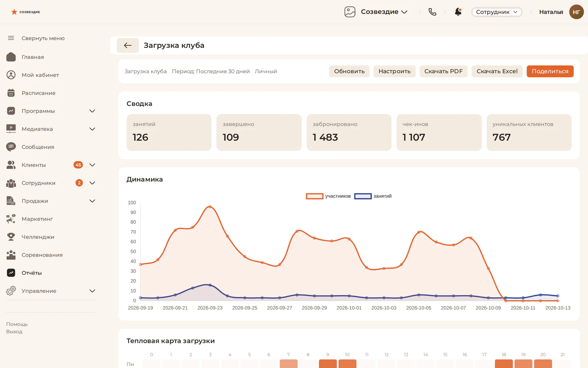Toggle участников series in chart legend
Screen dimensions: 588x368
tap(328, 196)
